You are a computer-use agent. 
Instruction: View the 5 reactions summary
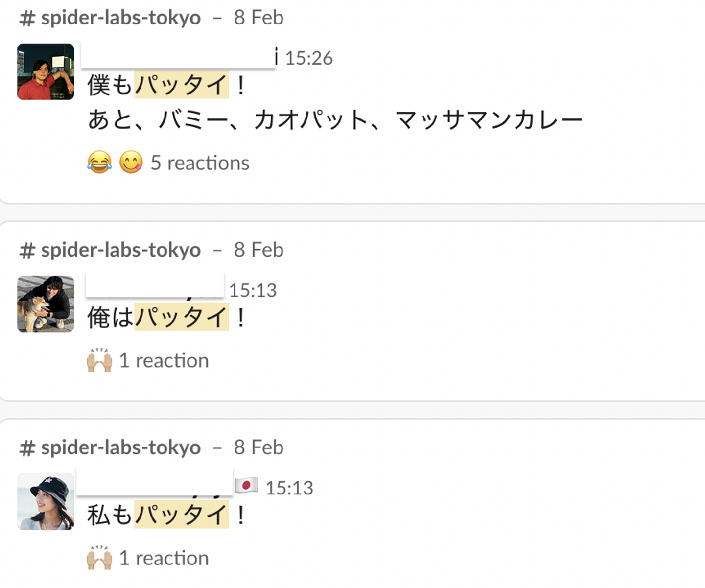pyautogui.click(x=200, y=163)
